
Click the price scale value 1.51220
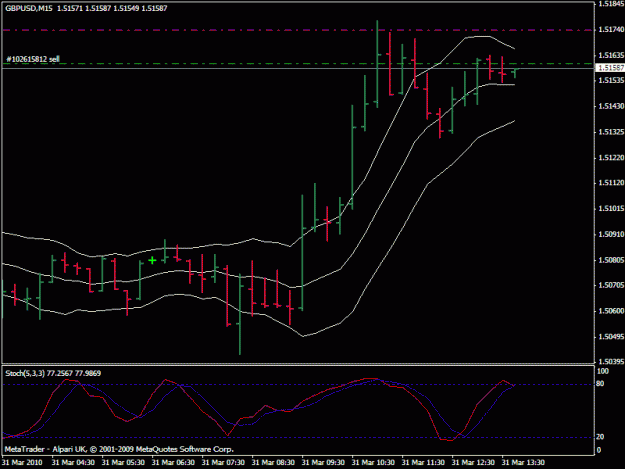tap(611, 158)
